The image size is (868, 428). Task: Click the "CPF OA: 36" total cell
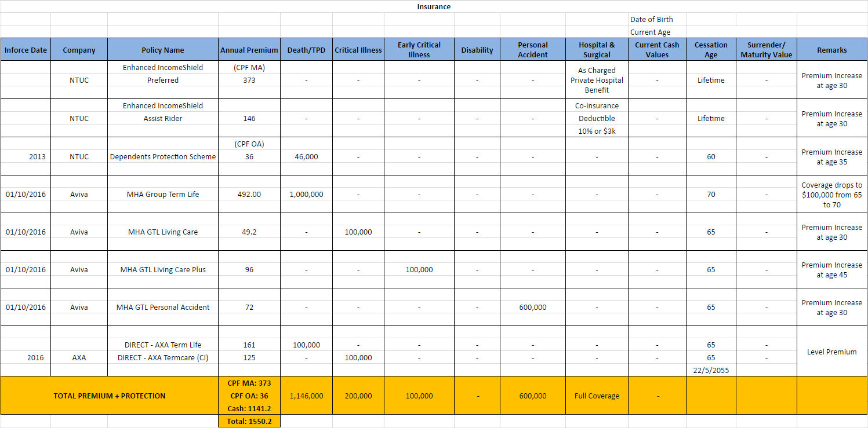click(249, 396)
